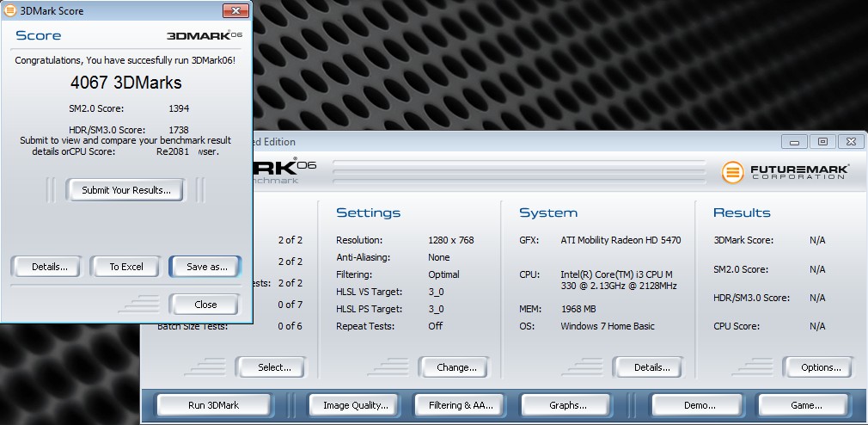Export results with To Excel button

tap(126, 267)
